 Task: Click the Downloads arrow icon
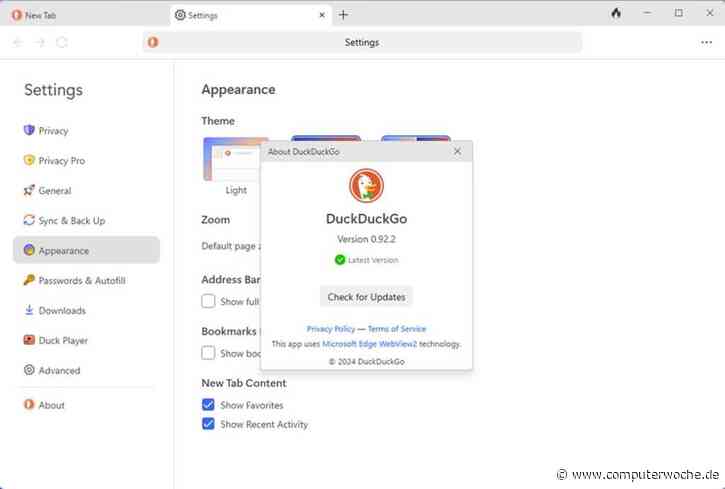pos(29,310)
